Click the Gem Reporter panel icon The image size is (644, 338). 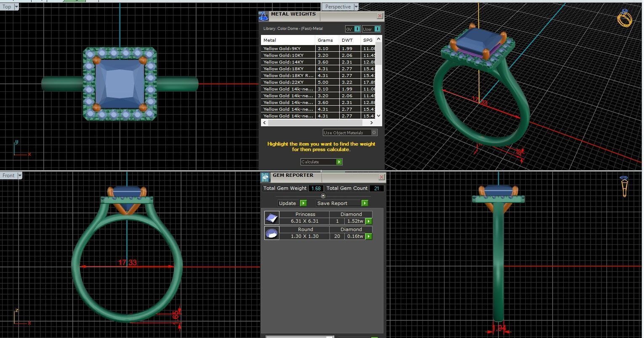[x=265, y=177]
